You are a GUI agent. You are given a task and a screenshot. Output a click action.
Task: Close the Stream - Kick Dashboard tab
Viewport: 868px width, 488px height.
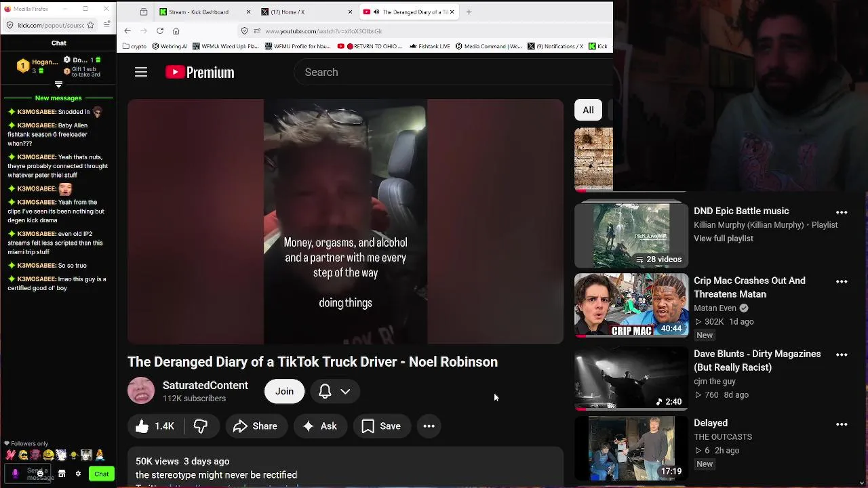point(248,12)
